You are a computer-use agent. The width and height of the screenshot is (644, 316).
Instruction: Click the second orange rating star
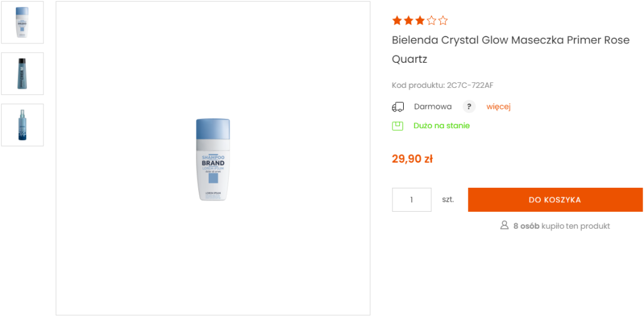(x=408, y=21)
